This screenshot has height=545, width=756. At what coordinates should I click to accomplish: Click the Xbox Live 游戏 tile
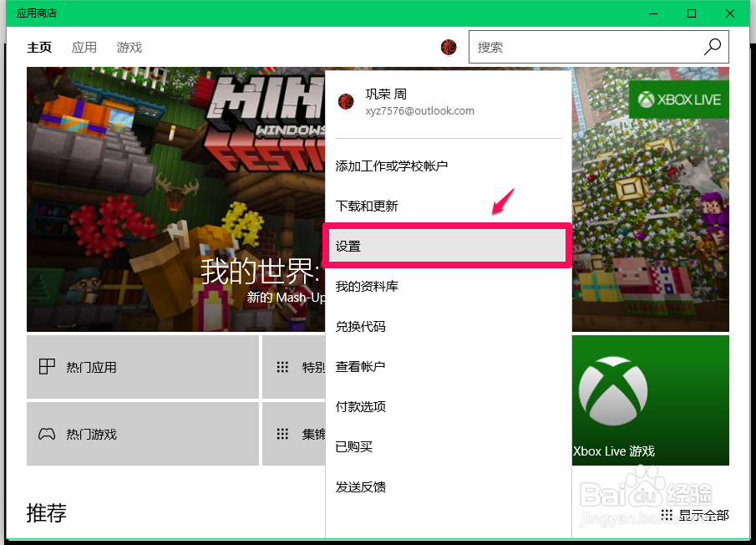pos(651,400)
